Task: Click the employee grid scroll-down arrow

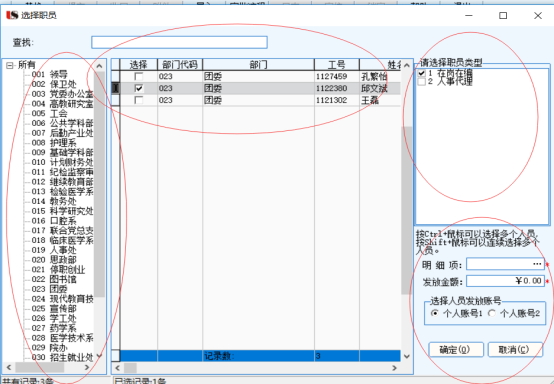Action: [407, 356]
